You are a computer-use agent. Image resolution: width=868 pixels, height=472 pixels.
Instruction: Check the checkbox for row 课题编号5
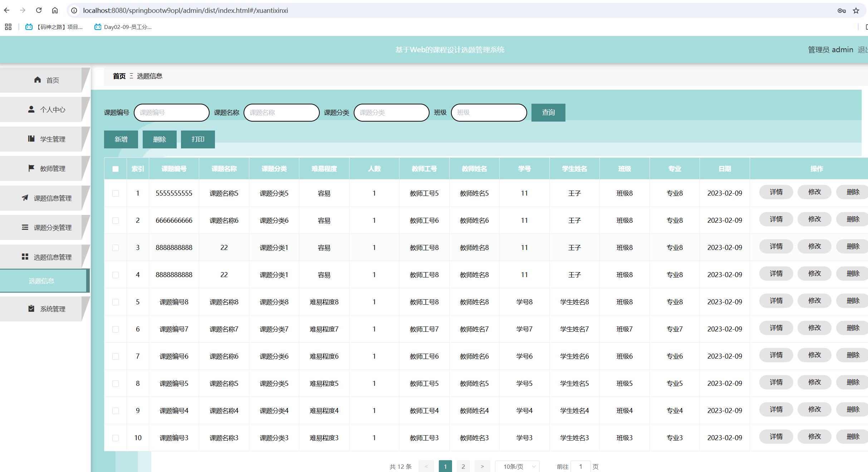pyautogui.click(x=116, y=383)
